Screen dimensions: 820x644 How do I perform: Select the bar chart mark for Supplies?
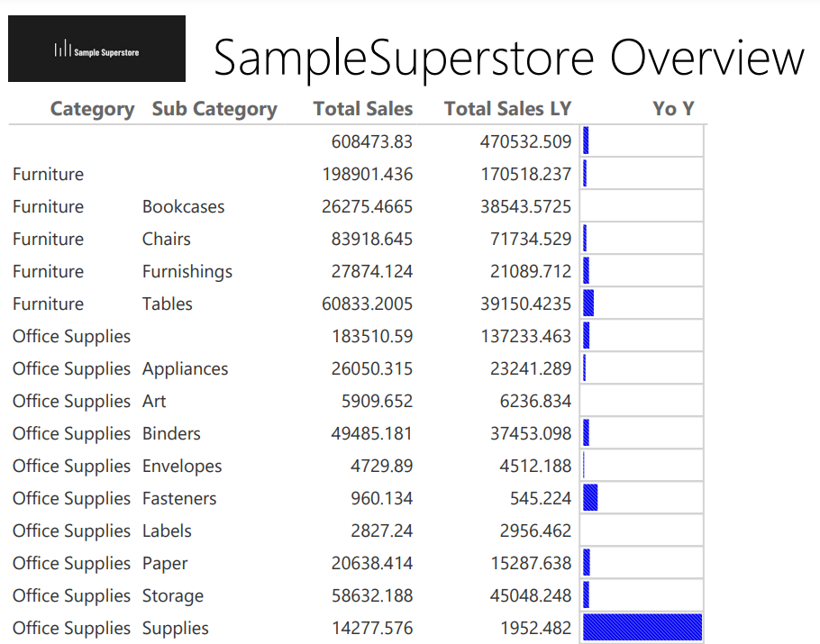(642, 628)
